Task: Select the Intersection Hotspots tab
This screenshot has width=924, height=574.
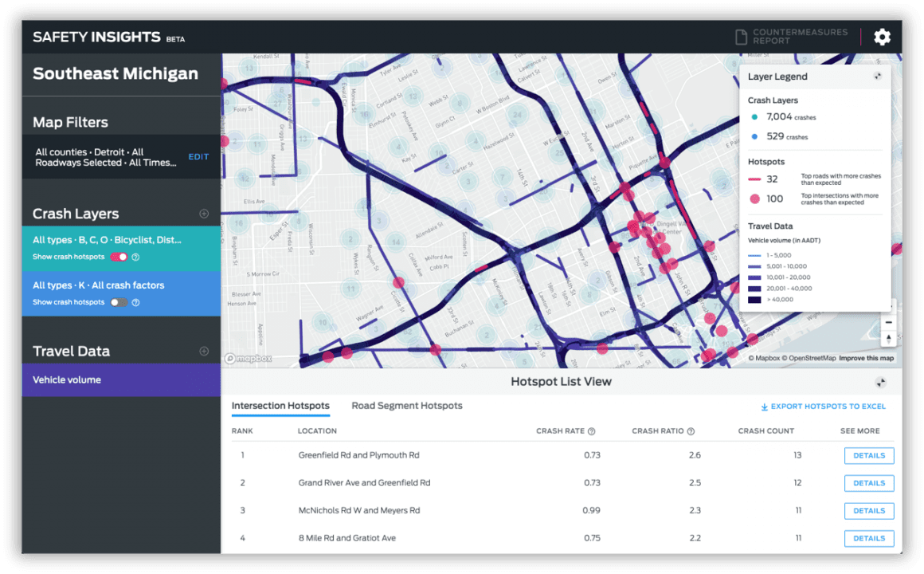Action: 280,406
